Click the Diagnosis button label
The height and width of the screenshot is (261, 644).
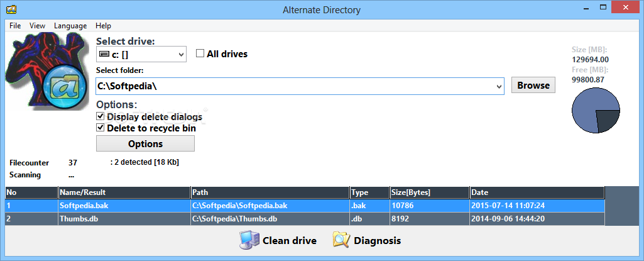click(378, 240)
